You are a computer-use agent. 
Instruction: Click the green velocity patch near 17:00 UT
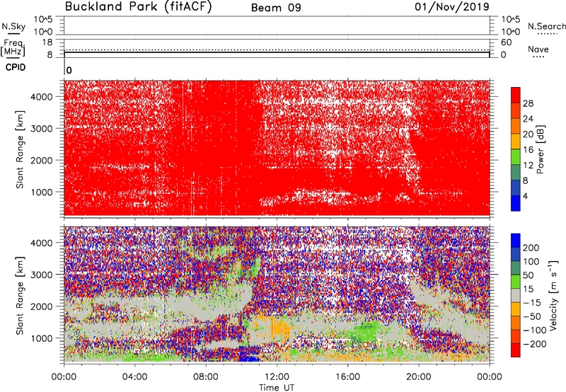click(365, 331)
